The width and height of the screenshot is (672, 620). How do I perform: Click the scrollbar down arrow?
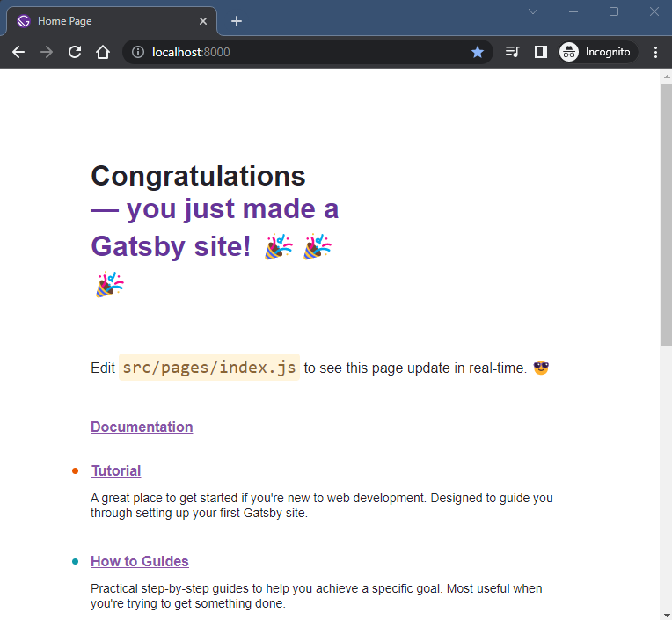[667, 616]
